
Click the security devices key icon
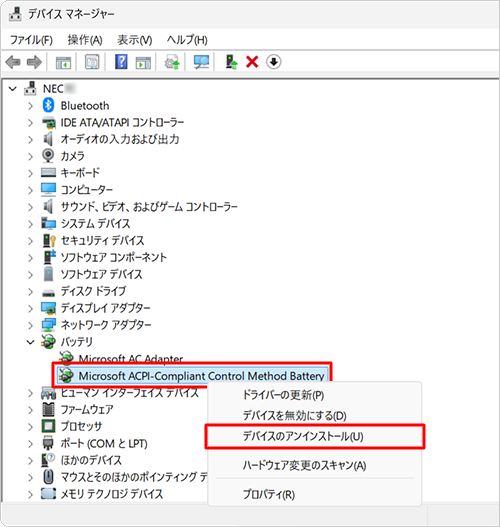click(49, 240)
